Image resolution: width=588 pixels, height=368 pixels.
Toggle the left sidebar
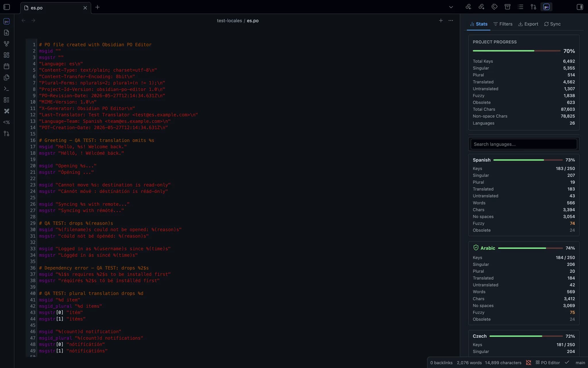tap(7, 7)
